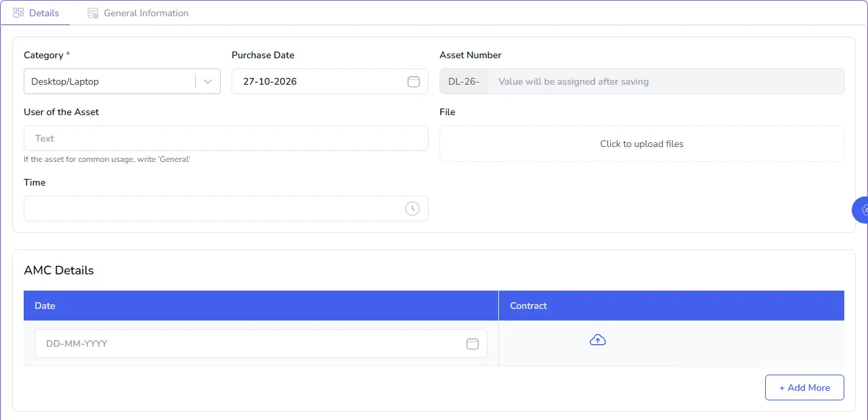Screen dimensions: 868x420
Task: Click the 'If the asset for common usage' hint
Action: point(107,159)
